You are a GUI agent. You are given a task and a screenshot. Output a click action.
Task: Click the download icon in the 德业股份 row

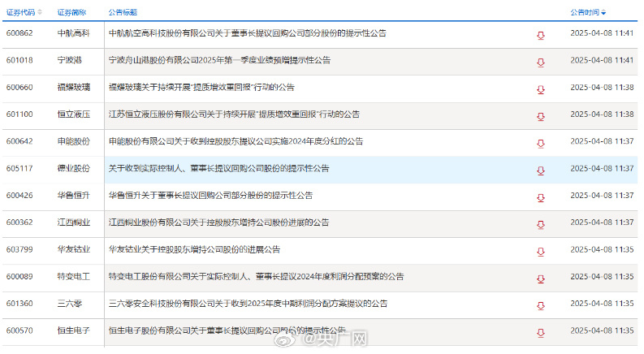(540, 169)
